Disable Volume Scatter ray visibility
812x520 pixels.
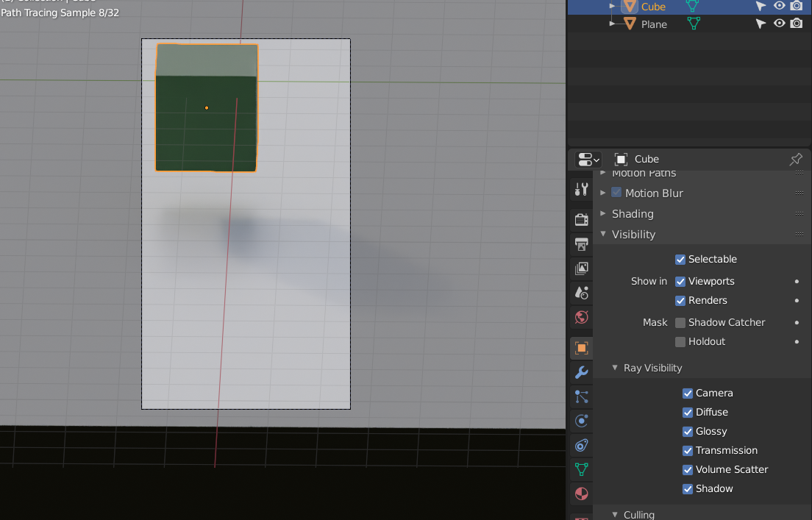687,470
